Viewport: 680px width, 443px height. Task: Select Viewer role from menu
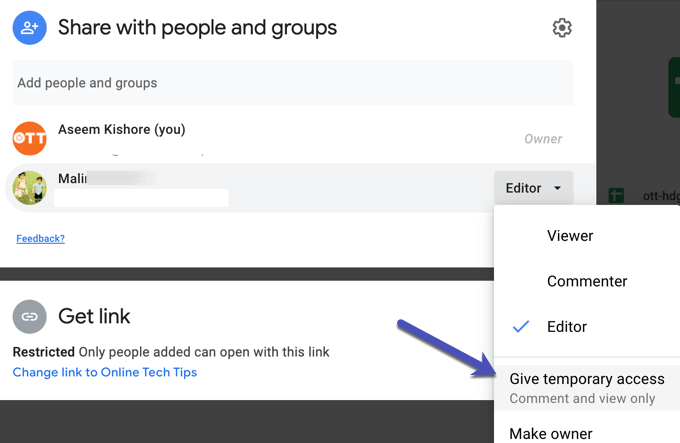[570, 236]
